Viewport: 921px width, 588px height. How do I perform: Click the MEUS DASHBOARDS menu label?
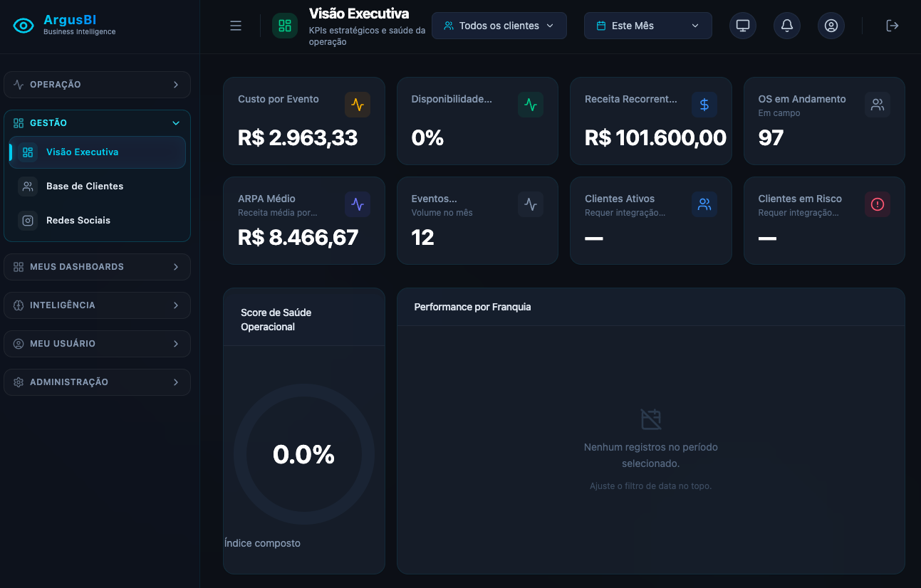coord(77,267)
